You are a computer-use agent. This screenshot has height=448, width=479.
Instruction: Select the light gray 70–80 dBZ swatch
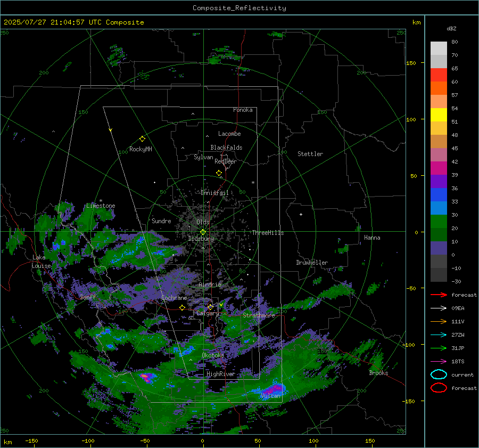(x=439, y=48)
